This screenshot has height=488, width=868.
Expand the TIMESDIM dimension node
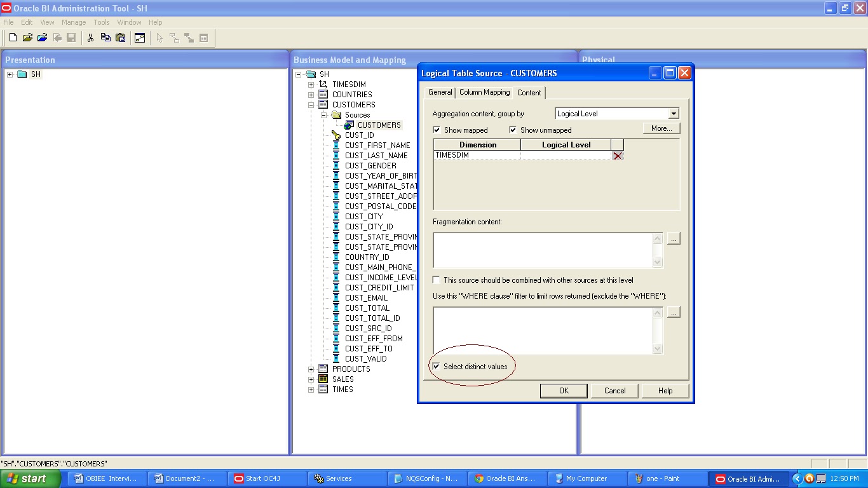click(311, 85)
